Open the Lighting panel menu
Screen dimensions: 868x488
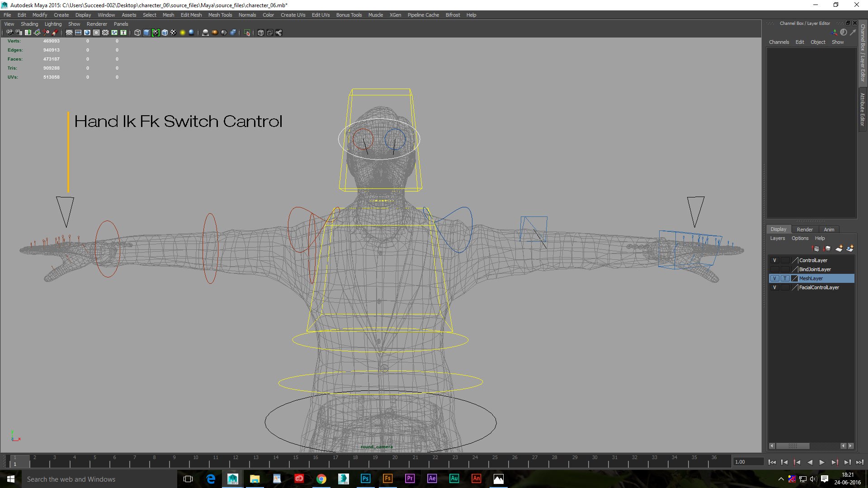click(53, 24)
